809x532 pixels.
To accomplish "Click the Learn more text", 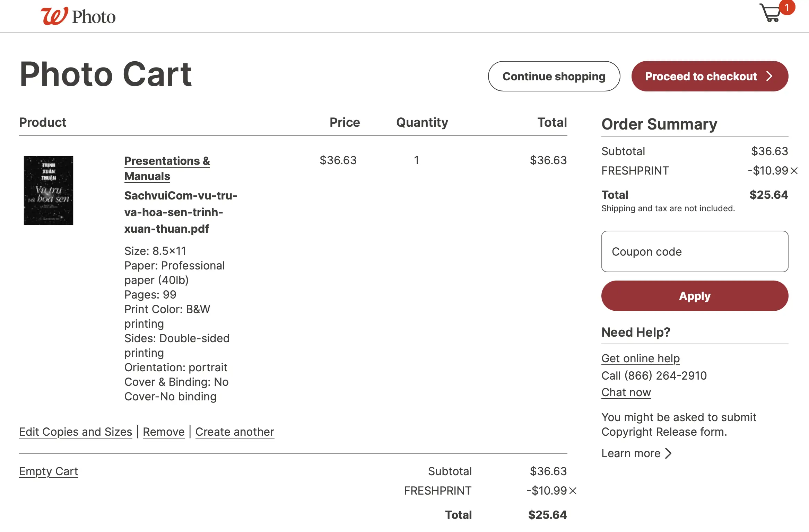I will [x=630, y=453].
